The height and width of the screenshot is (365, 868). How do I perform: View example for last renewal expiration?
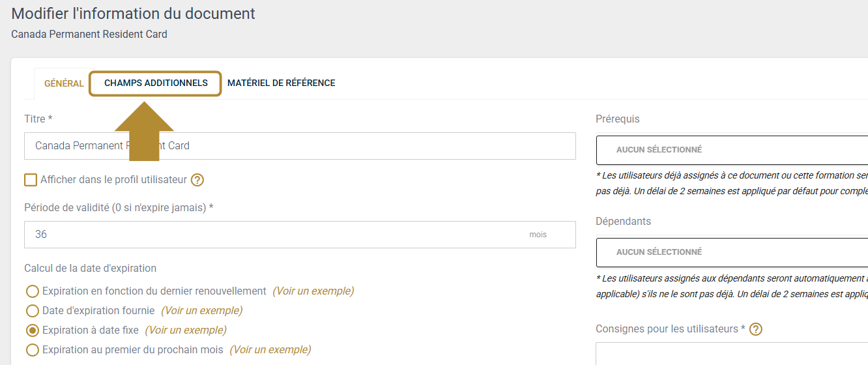[x=313, y=291]
